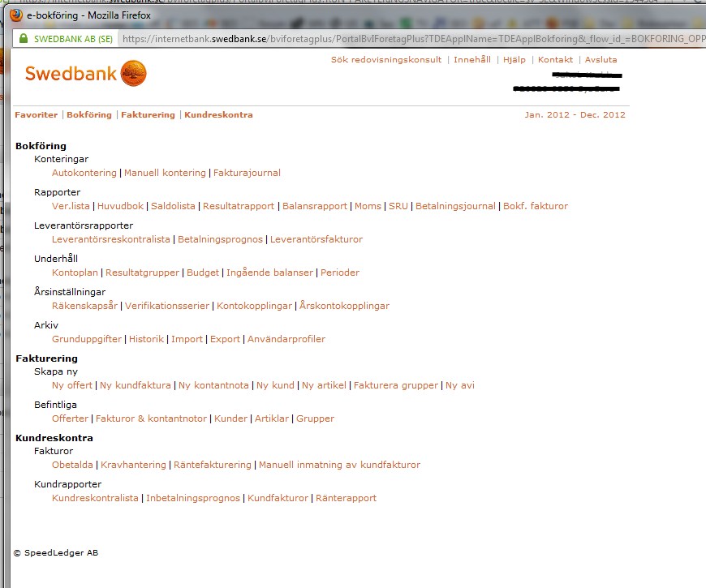This screenshot has height=588, width=706.
Task: Open the Moms report
Action: point(368,206)
